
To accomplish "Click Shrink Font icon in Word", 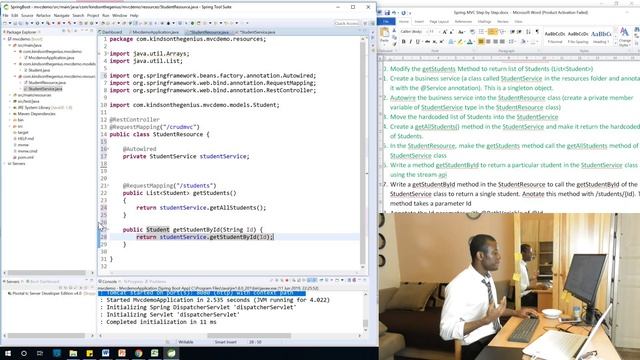I will click(451, 31).
